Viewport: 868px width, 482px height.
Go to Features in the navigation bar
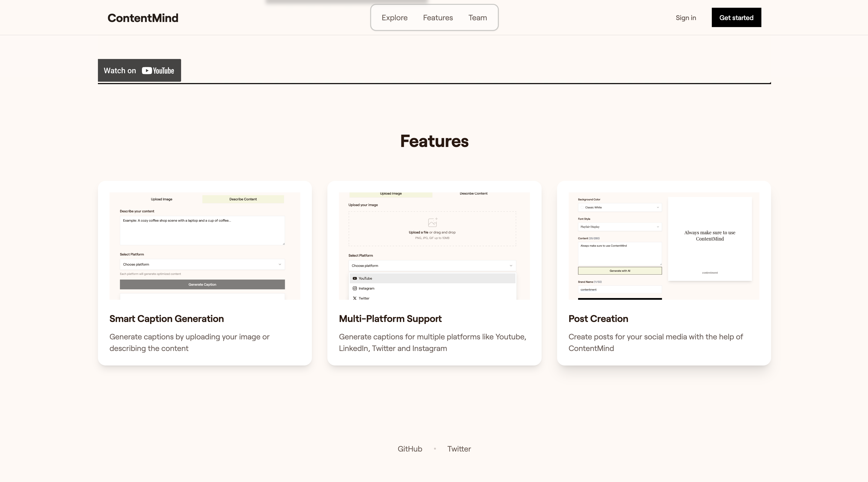[438, 18]
